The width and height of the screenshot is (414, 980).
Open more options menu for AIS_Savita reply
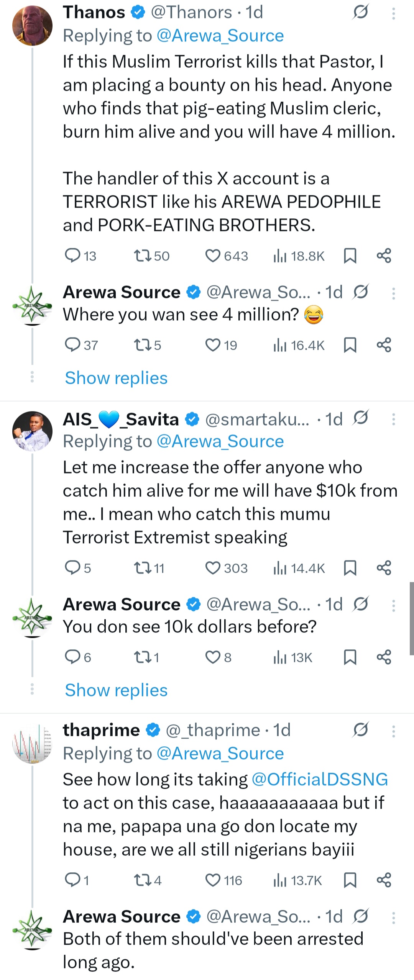click(393, 420)
